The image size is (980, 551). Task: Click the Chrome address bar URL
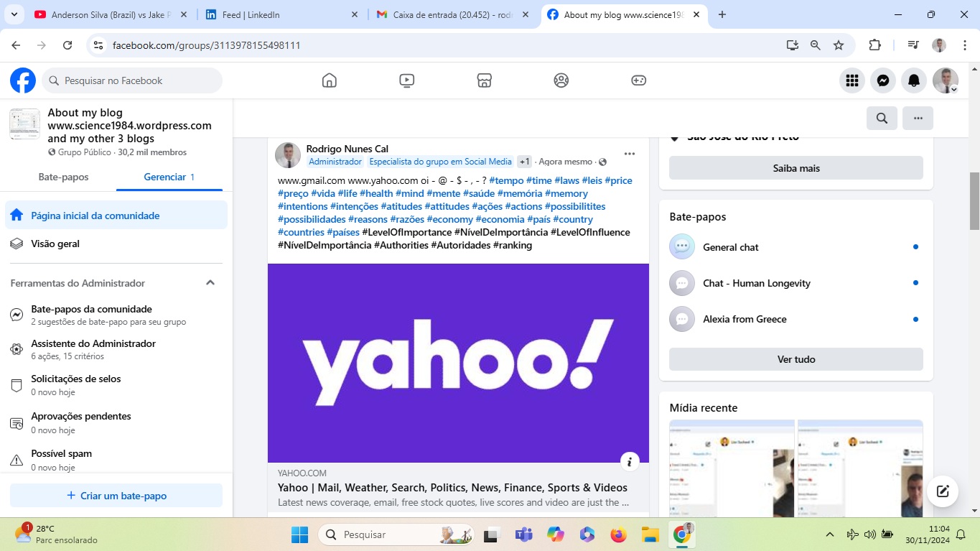click(x=206, y=45)
